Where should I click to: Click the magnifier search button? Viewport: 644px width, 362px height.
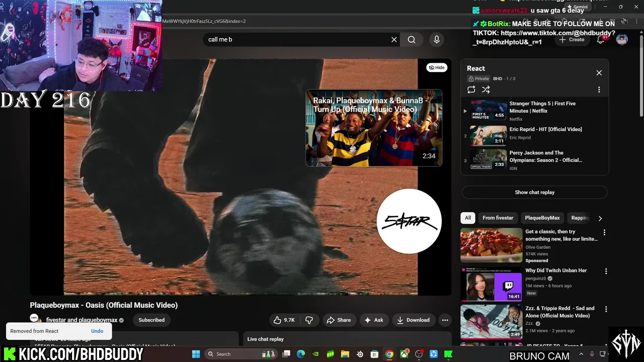[412, 40]
